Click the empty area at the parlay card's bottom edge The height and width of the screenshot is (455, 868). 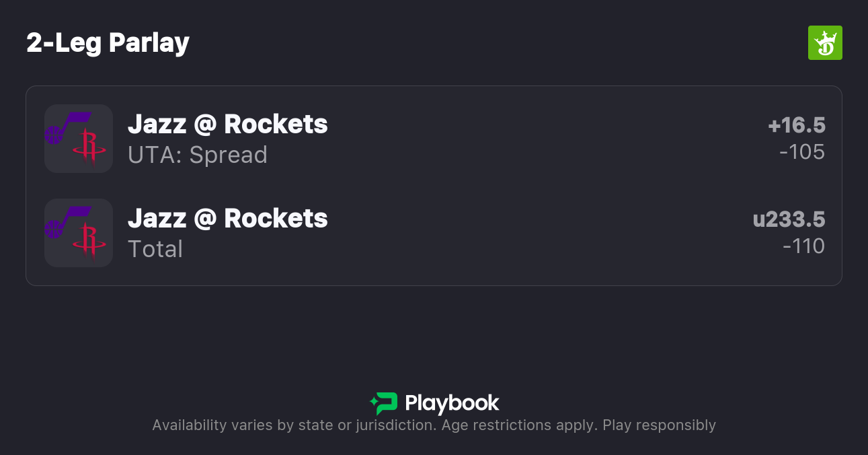point(434,277)
